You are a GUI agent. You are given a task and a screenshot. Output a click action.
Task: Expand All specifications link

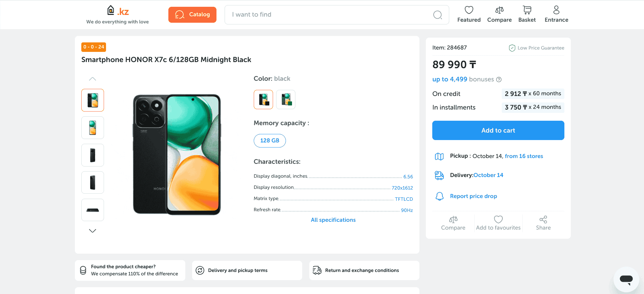tap(333, 220)
